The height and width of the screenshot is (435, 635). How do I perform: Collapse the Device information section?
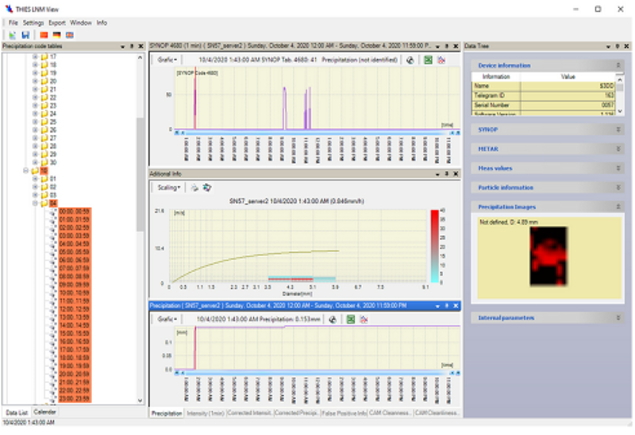pos(618,66)
